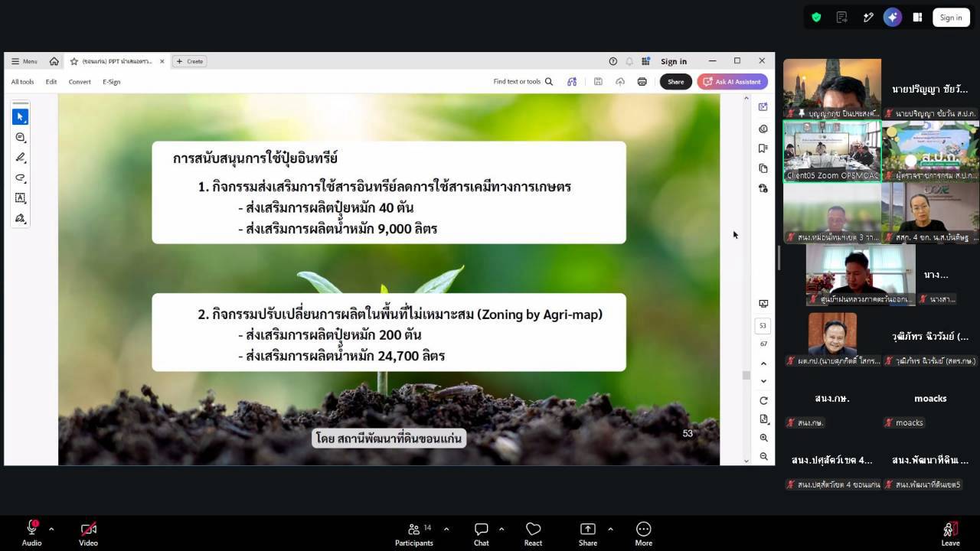Select the add comment tool in left toolbar
This screenshot has height=551, width=980.
click(21, 137)
